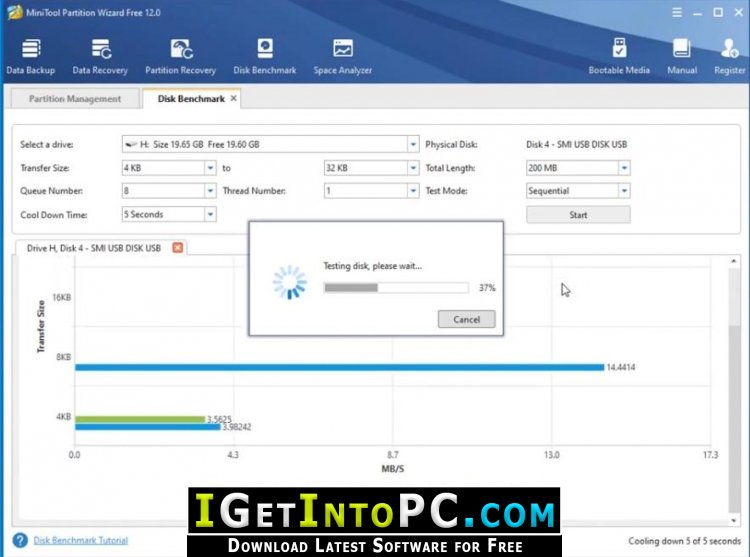The image size is (750, 557).
Task: Click the 3.5625 value label
Action: coord(219,419)
